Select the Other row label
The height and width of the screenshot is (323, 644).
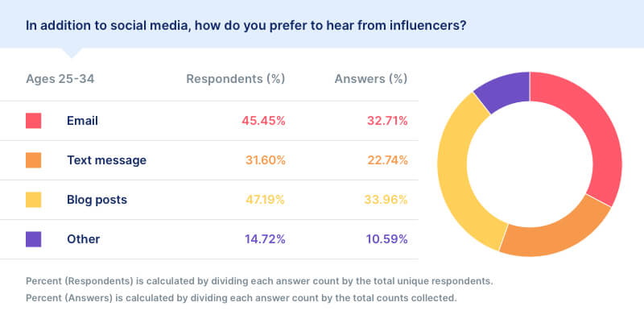(x=84, y=239)
